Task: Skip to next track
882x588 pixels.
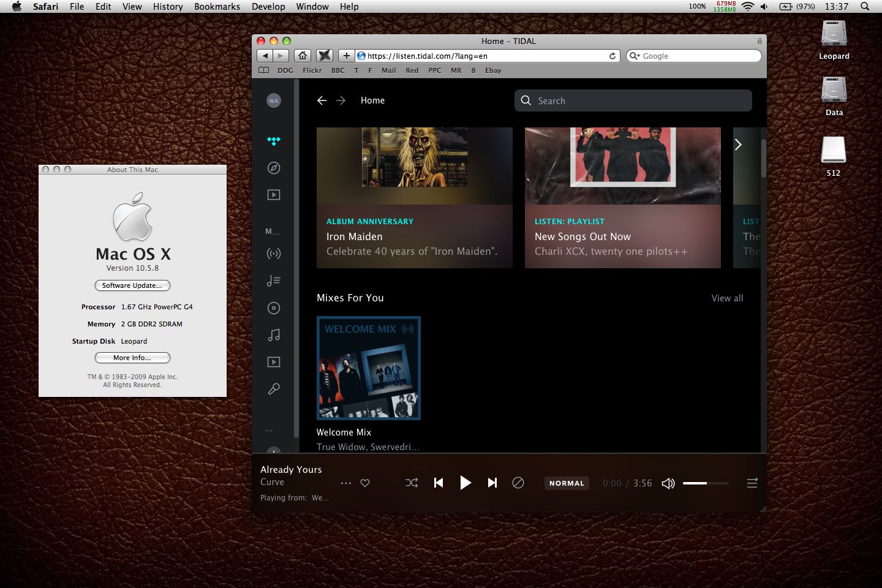Action: (x=492, y=483)
